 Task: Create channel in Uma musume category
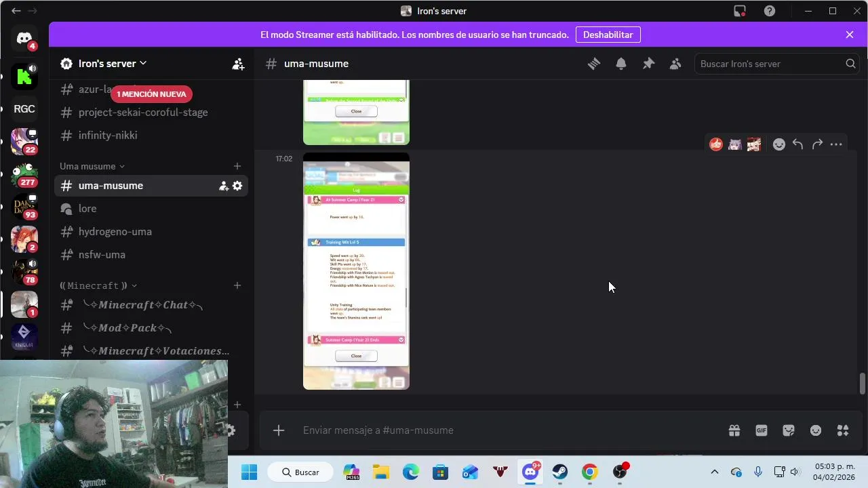237,166
